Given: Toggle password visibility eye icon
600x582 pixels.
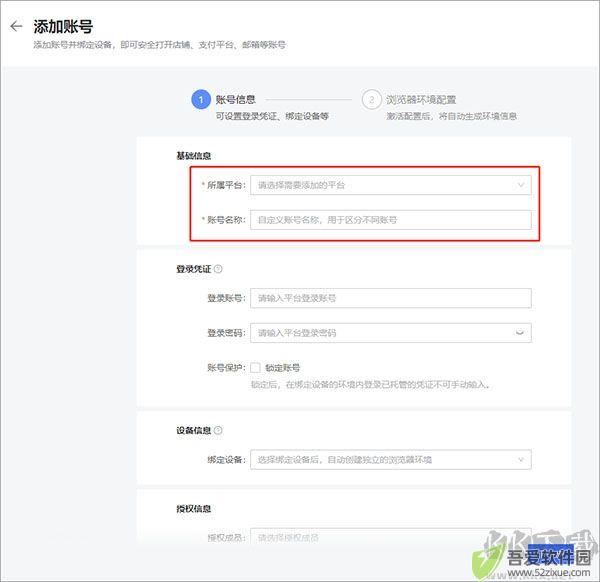Looking at the screenshot, I should pyautogui.click(x=520, y=333).
